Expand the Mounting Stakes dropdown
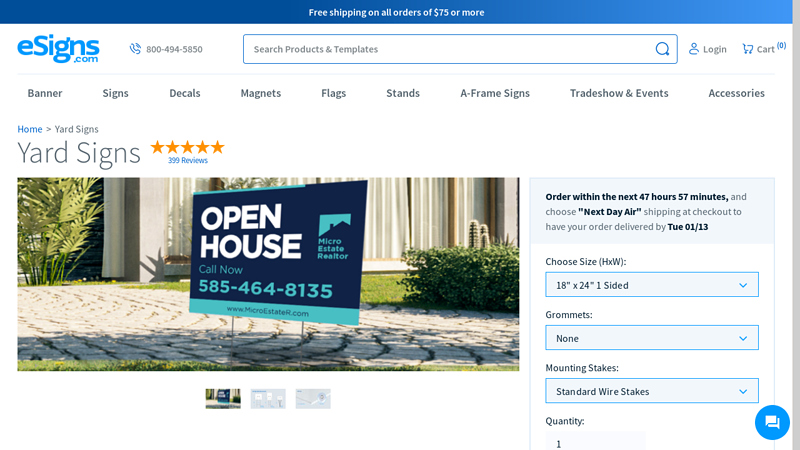The image size is (800, 450). [651, 391]
